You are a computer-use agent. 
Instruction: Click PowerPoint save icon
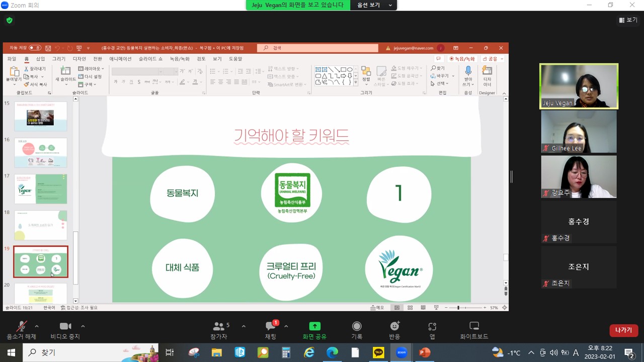coord(48,48)
